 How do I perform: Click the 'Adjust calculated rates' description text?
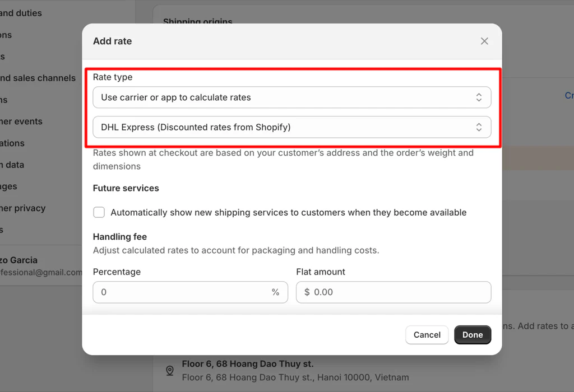click(x=236, y=250)
